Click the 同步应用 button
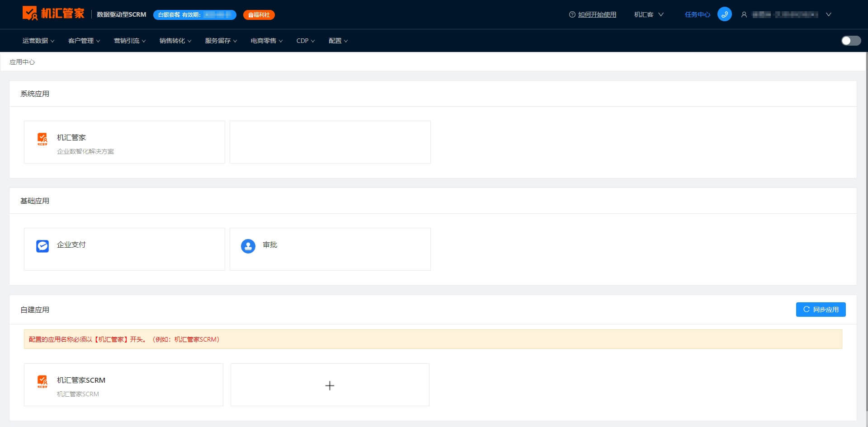 pos(821,310)
